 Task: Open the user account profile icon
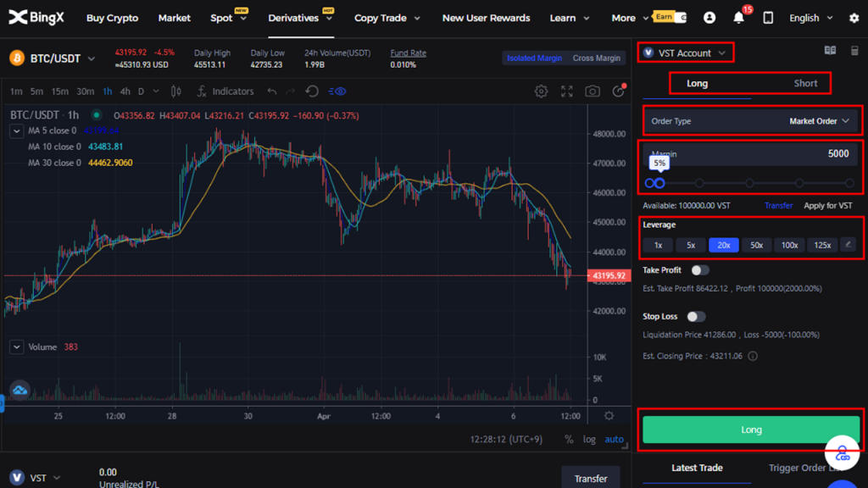(709, 18)
